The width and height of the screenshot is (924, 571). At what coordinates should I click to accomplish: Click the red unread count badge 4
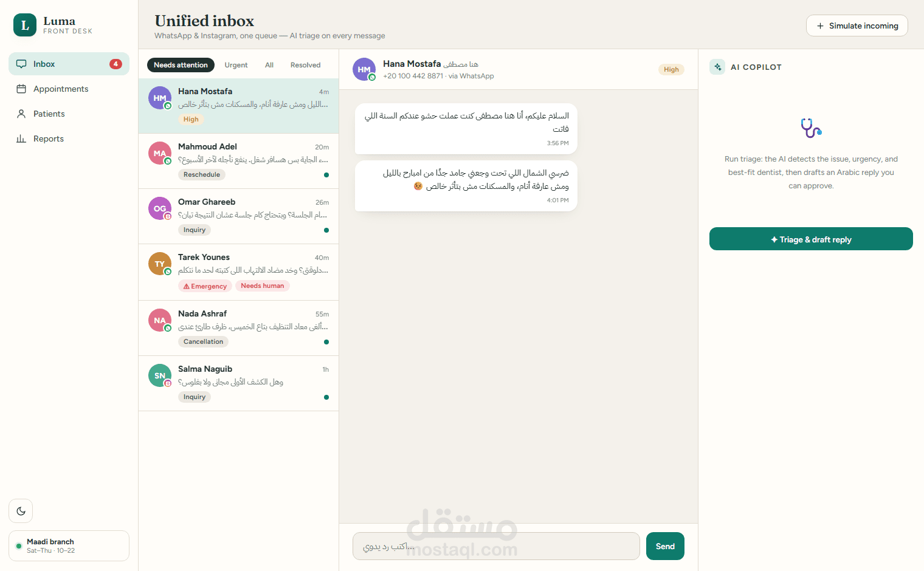(115, 64)
